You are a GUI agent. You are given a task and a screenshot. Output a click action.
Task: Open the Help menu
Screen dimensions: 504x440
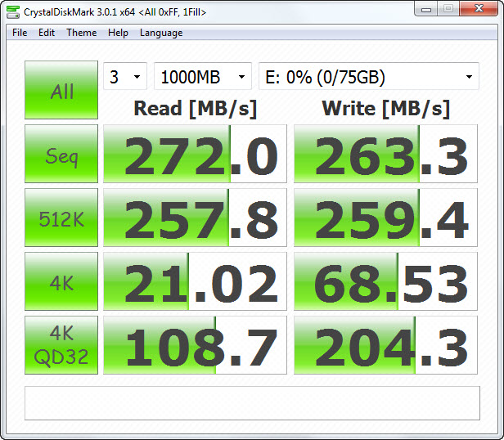118,33
